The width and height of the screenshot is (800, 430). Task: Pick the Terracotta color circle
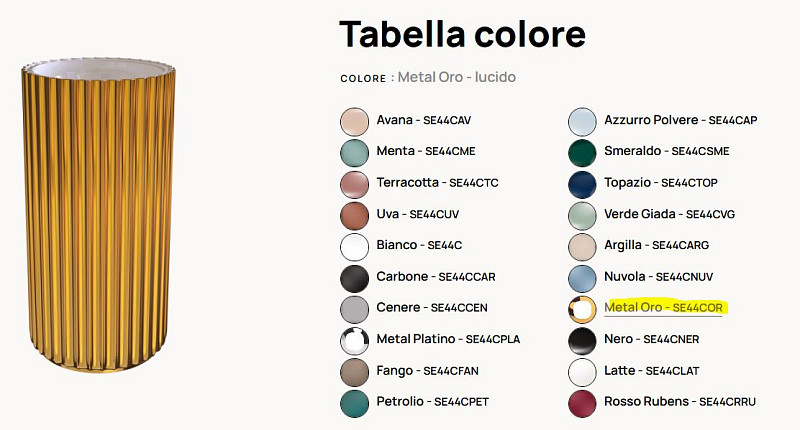click(x=355, y=184)
